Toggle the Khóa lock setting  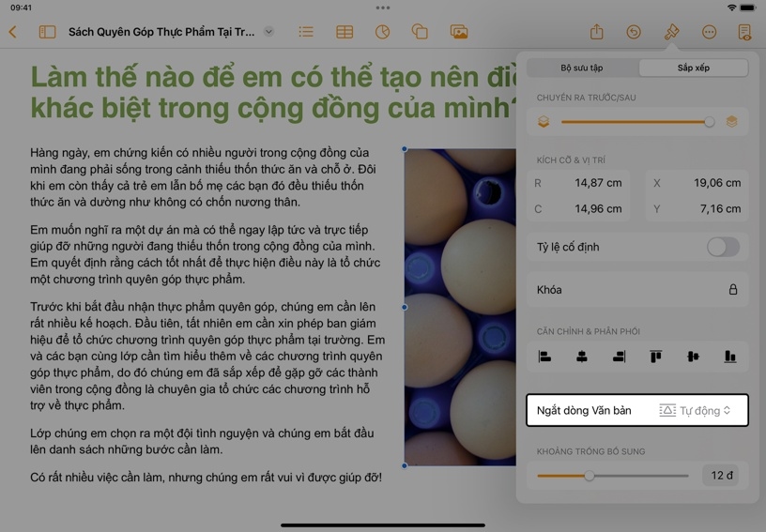click(x=733, y=290)
